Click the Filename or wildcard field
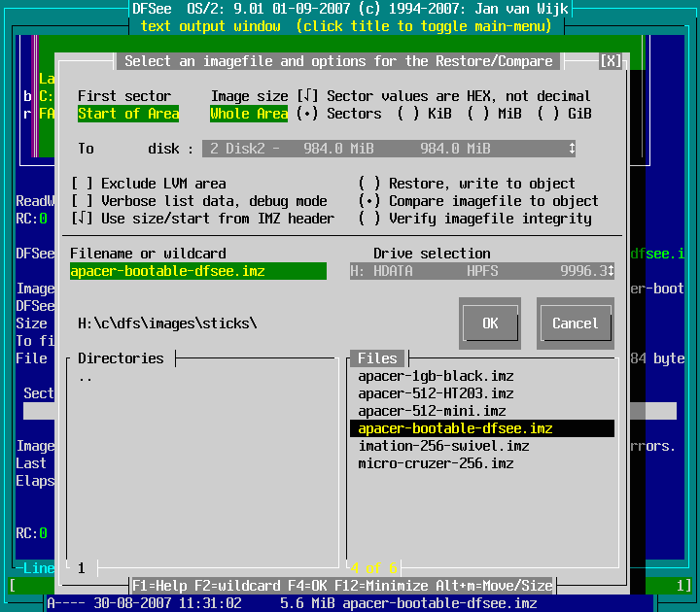The height and width of the screenshot is (612, 700). 197,271
